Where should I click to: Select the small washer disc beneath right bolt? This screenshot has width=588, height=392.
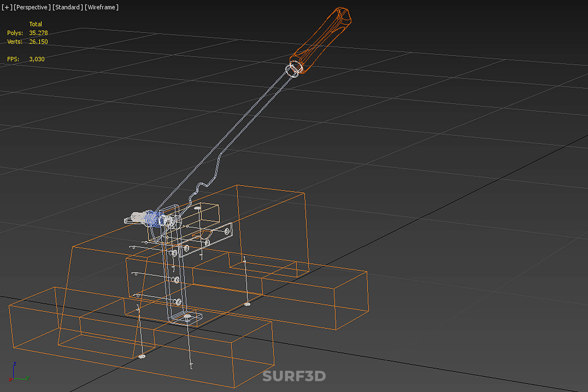[x=247, y=304]
